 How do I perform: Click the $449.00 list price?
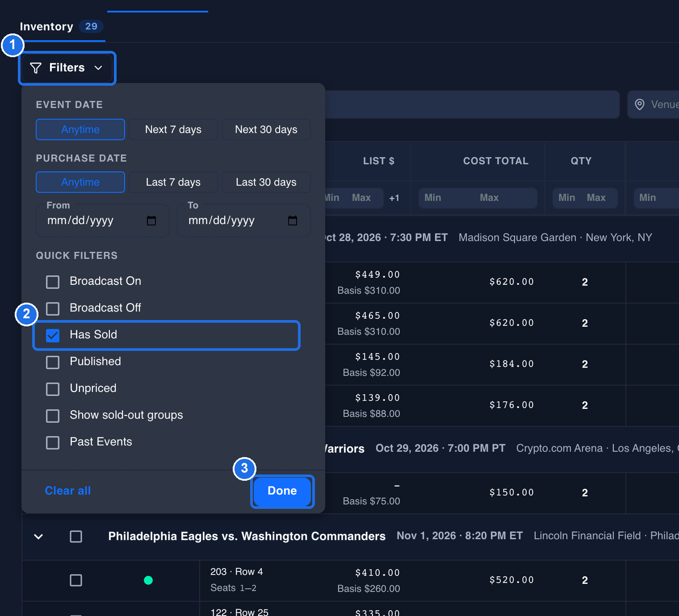coord(378,275)
